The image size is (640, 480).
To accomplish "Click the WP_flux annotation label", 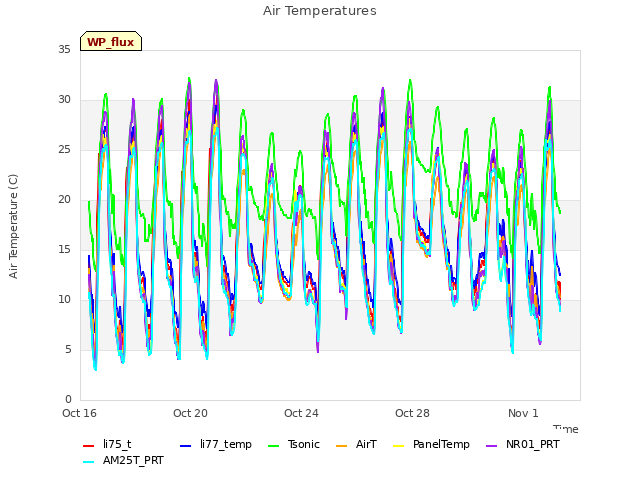I will point(111,41).
